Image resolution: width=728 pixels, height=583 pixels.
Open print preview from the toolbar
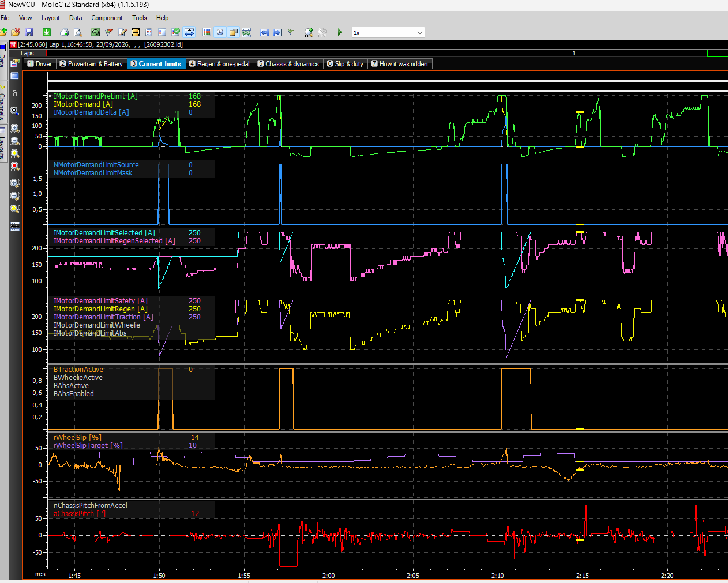click(x=78, y=32)
